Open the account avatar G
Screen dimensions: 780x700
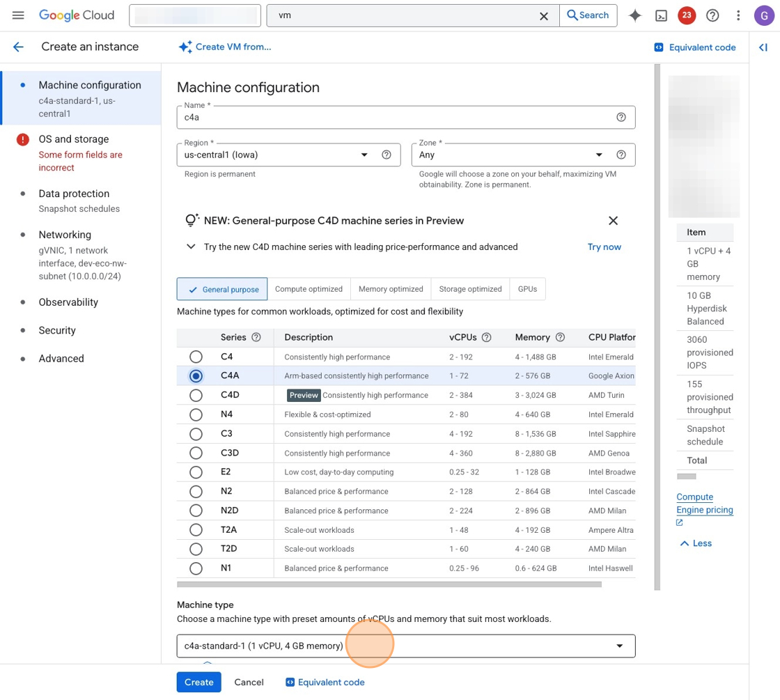click(x=763, y=15)
